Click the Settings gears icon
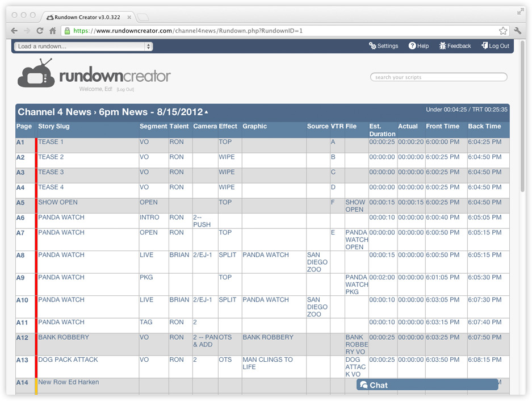This screenshot has width=532, height=401. (x=372, y=45)
